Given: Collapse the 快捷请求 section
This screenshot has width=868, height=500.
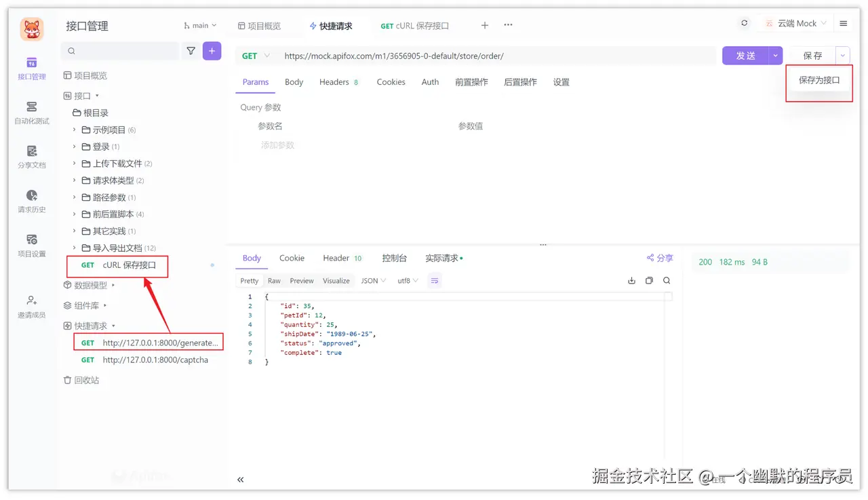Looking at the screenshot, I should 113,326.
